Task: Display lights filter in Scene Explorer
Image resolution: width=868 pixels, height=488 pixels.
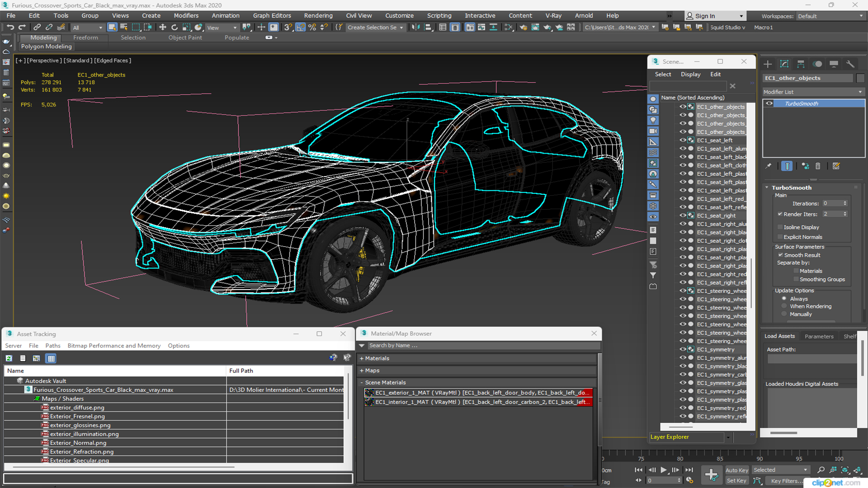Action: click(x=653, y=121)
